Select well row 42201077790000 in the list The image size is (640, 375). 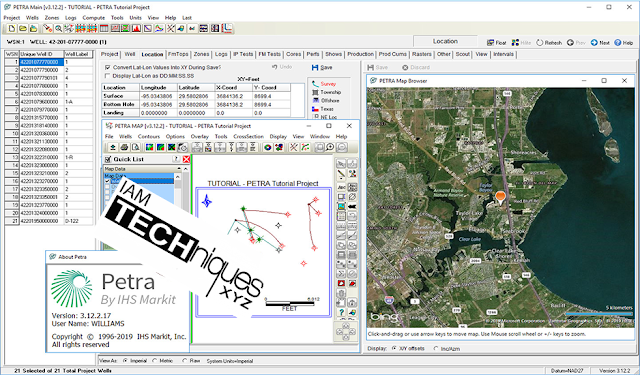click(x=49, y=70)
